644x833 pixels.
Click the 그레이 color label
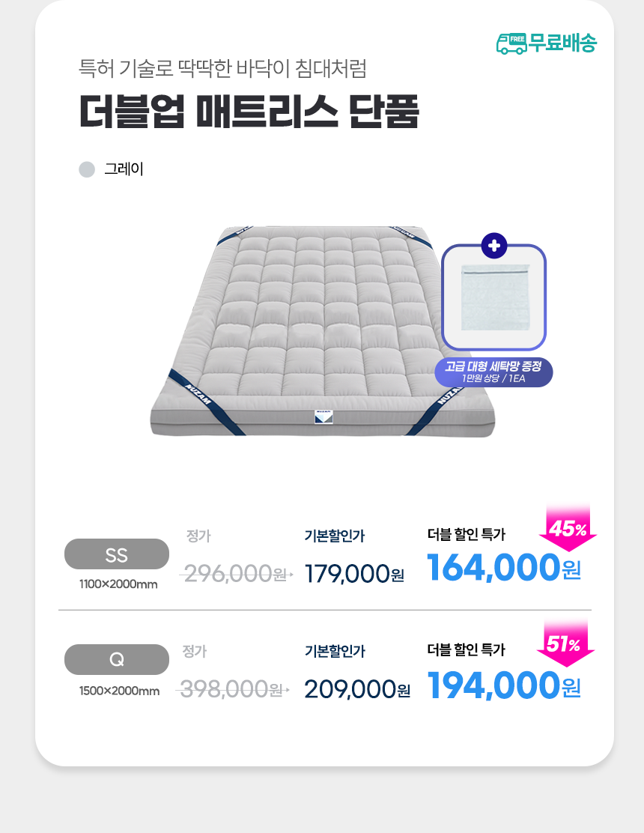[124, 169]
